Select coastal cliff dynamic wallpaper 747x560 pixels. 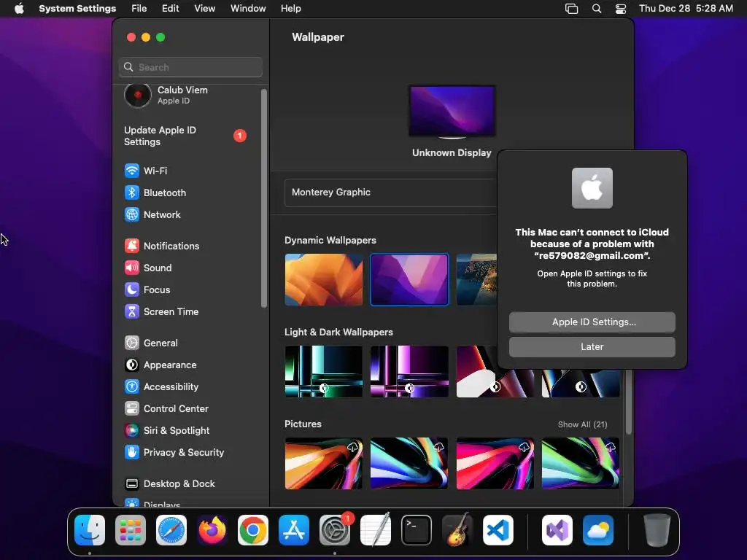[476, 279]
